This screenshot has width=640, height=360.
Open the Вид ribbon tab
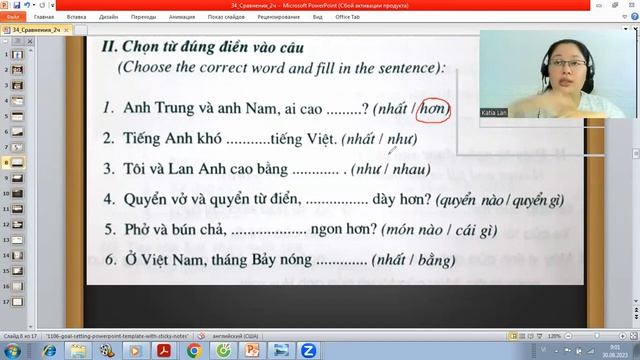[318, 17]
